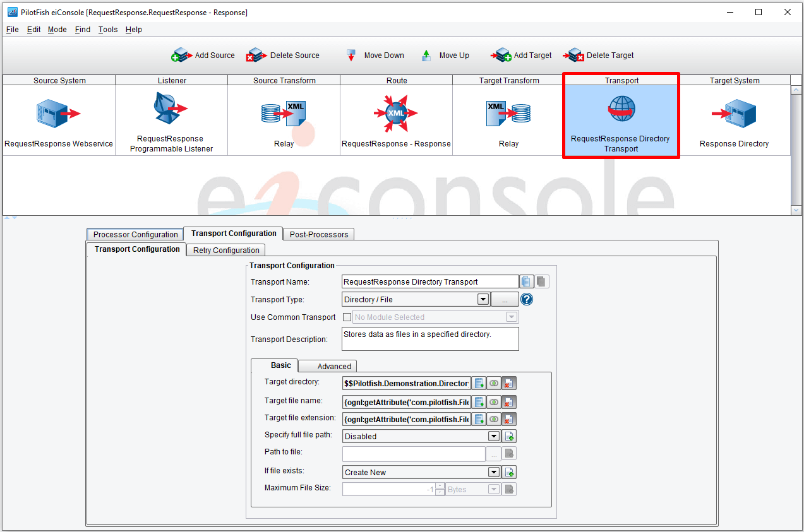The height and width of the screenshot is (532, 804).
Task: Copy the transport name with copy icon
Action: [x=527, y=282]
